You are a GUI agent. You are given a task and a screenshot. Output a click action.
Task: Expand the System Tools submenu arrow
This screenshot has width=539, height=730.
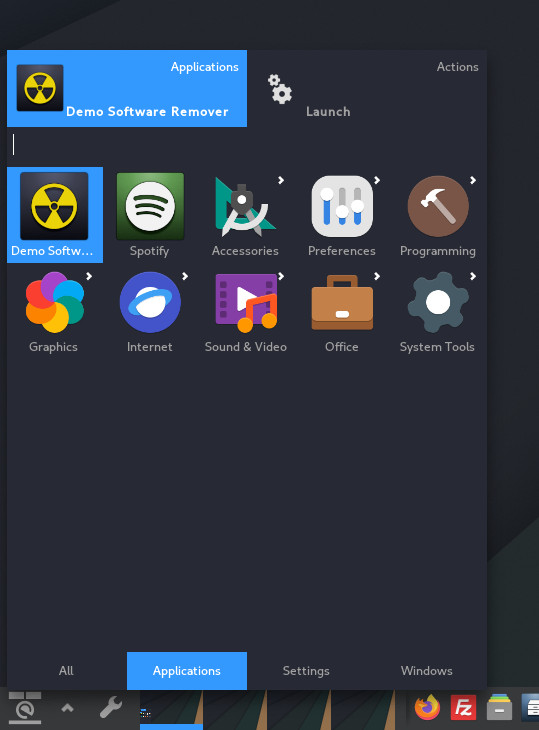(x=473, y=277)
